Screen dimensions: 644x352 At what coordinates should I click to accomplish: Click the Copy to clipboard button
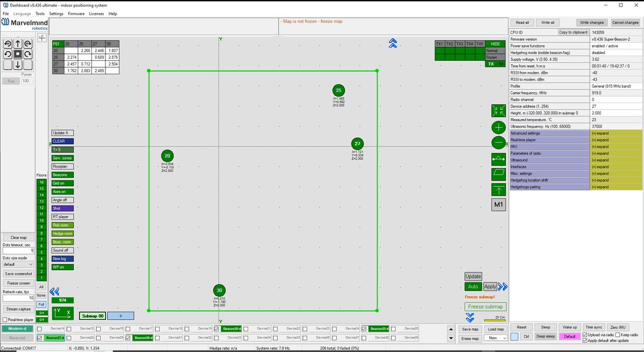click(x=573, y=32)
